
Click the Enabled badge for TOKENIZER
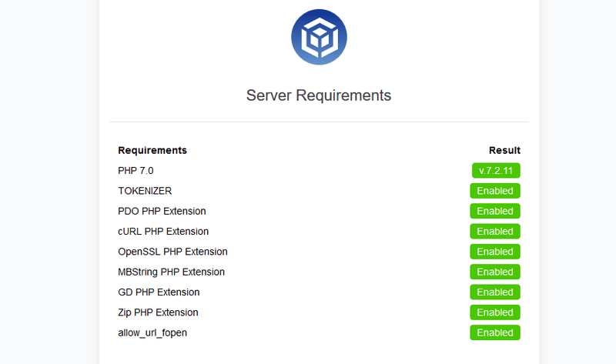(495, 191)
